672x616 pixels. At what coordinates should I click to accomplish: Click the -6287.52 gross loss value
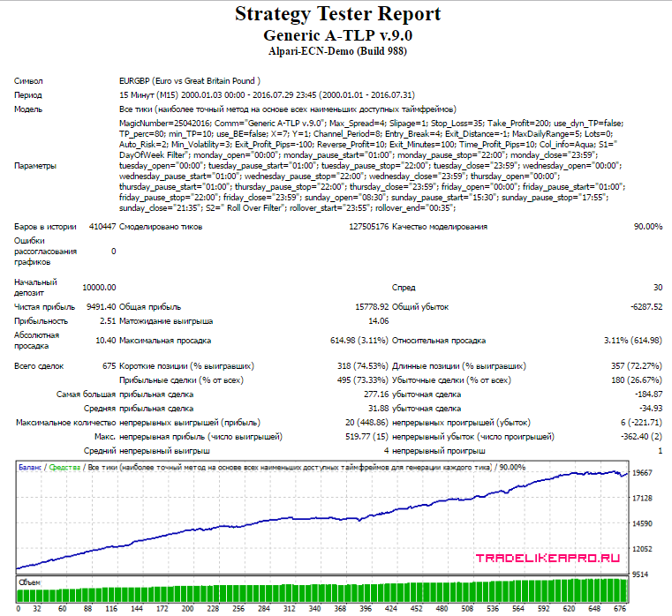click(646, 307)
